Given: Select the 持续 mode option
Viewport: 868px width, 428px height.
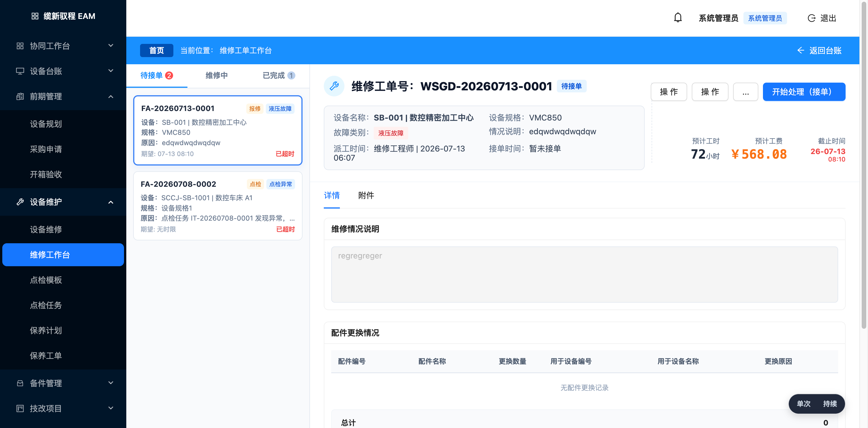Looking at the screenshot, I should tap(830, 404).
